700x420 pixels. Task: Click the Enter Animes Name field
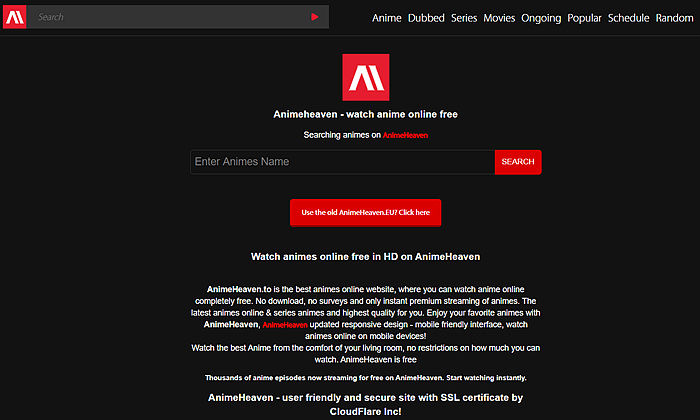pos(342,162)
